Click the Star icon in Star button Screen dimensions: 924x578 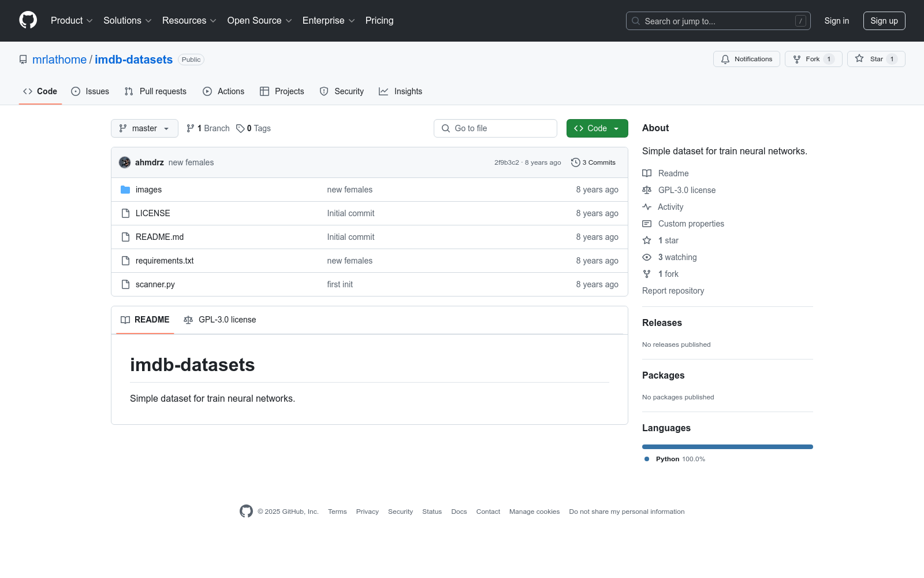859,59
